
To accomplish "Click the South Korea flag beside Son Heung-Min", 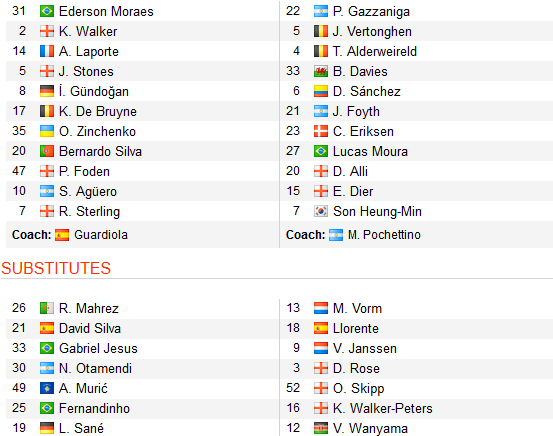I will coord(321,211).
